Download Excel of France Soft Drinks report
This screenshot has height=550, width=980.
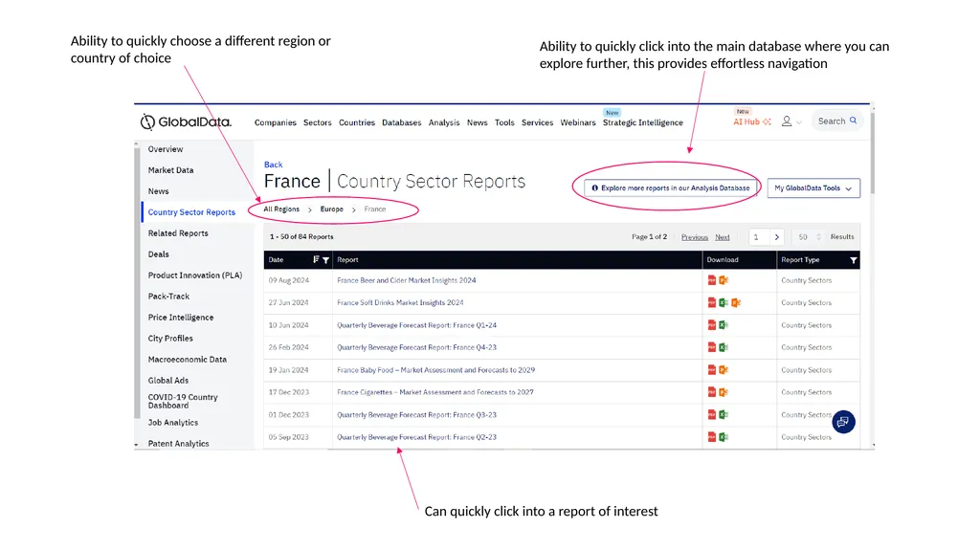click(724, 302)
